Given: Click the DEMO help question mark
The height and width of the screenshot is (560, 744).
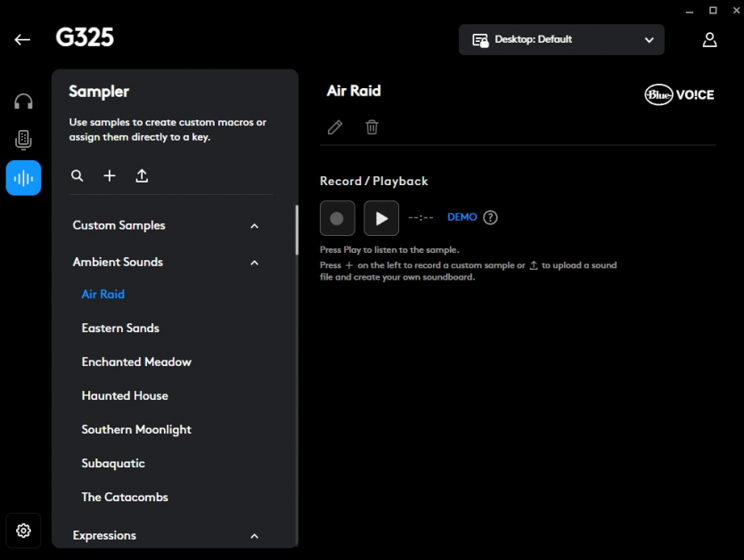Looking at the screenshot, I should tap(490, 217).
